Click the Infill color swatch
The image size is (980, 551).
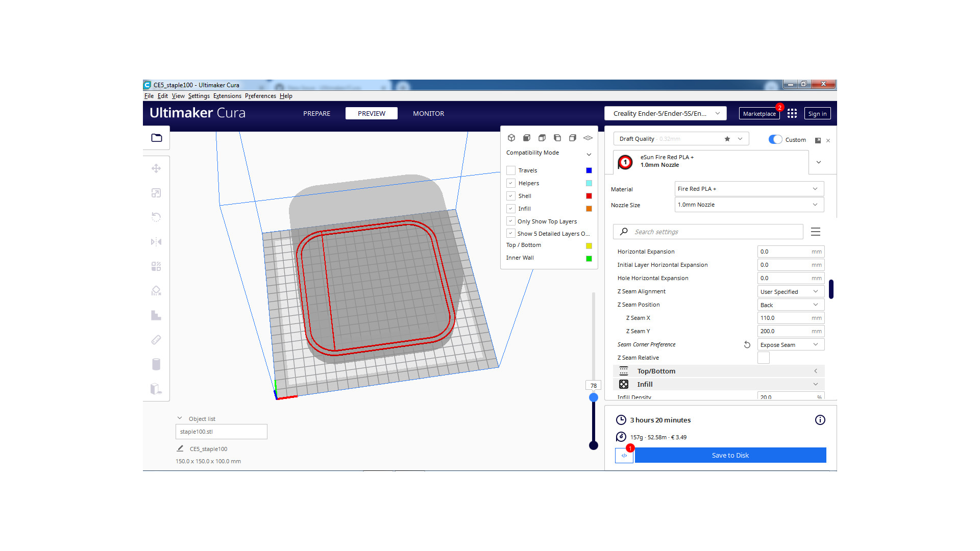tap(589, 208)
